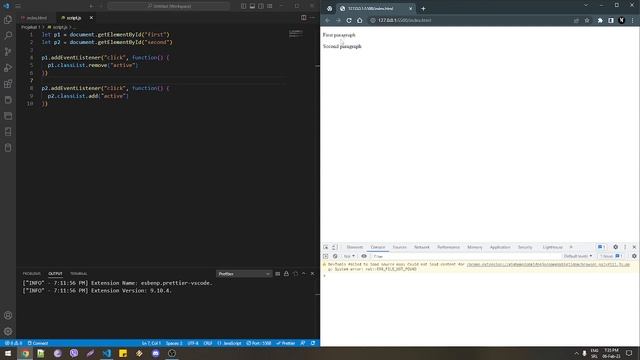The height and width of the screenshot is (360, 640).
Task: Close the script.js tab
Action: [x=91, y=18]
